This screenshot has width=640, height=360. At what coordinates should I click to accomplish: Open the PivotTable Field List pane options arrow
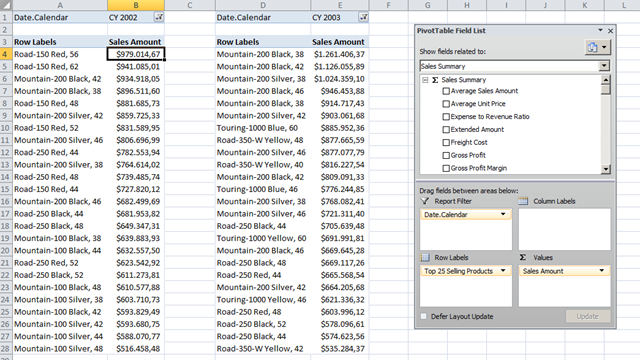600,30
